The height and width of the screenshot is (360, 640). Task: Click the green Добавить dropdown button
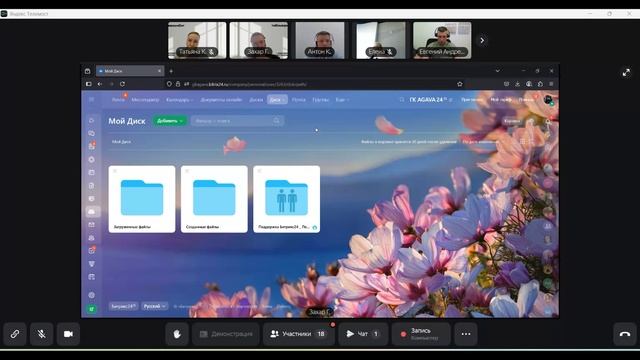click(x=169, y=121)
